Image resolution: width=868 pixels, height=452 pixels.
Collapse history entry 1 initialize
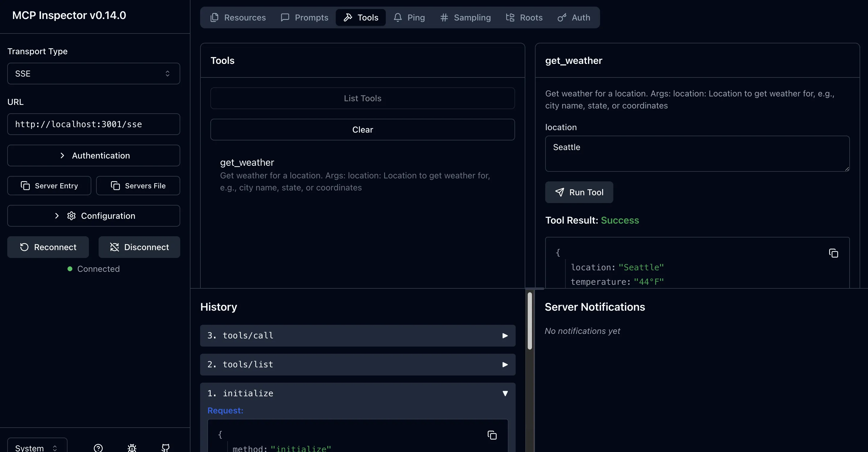[x=357, y=394]
